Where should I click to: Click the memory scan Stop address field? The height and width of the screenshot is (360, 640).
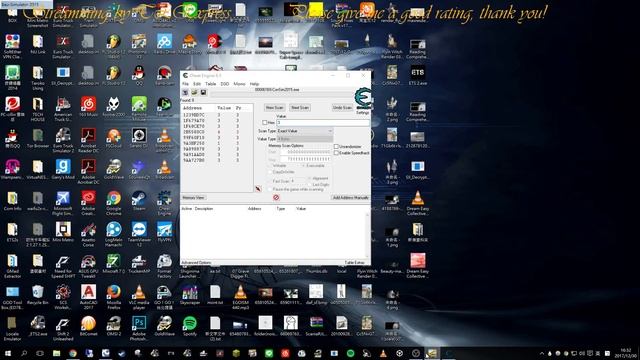click(306, 159)
